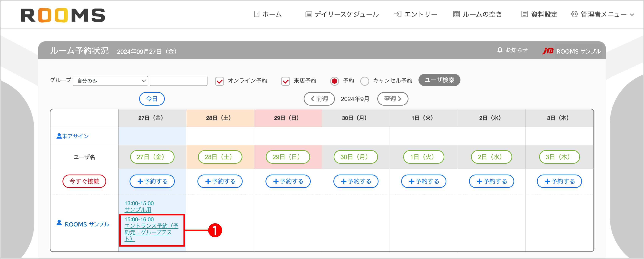Disable the 来店予約 checkbox

click(286, 81)
